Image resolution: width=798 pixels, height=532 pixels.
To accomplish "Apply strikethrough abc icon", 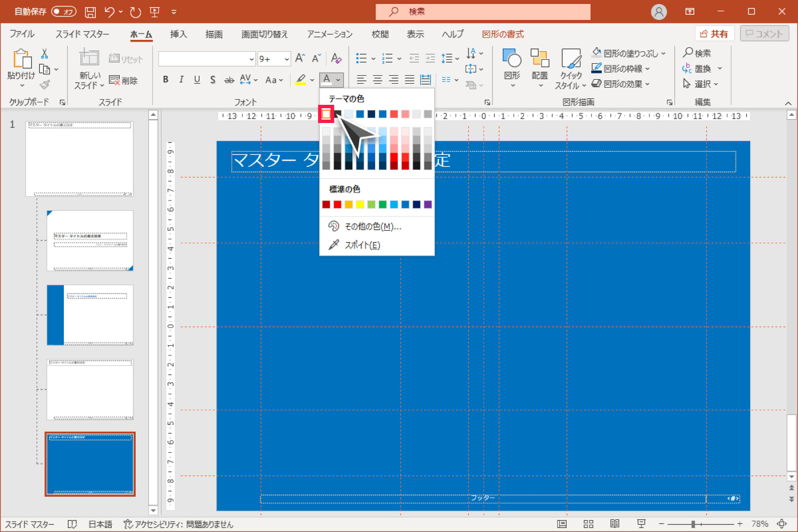I will [x=229, y=80].
